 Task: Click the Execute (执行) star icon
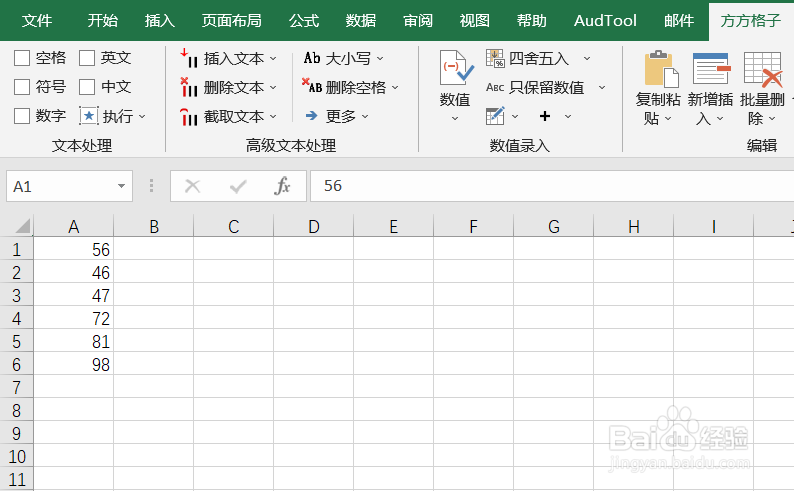coord(89,116)
